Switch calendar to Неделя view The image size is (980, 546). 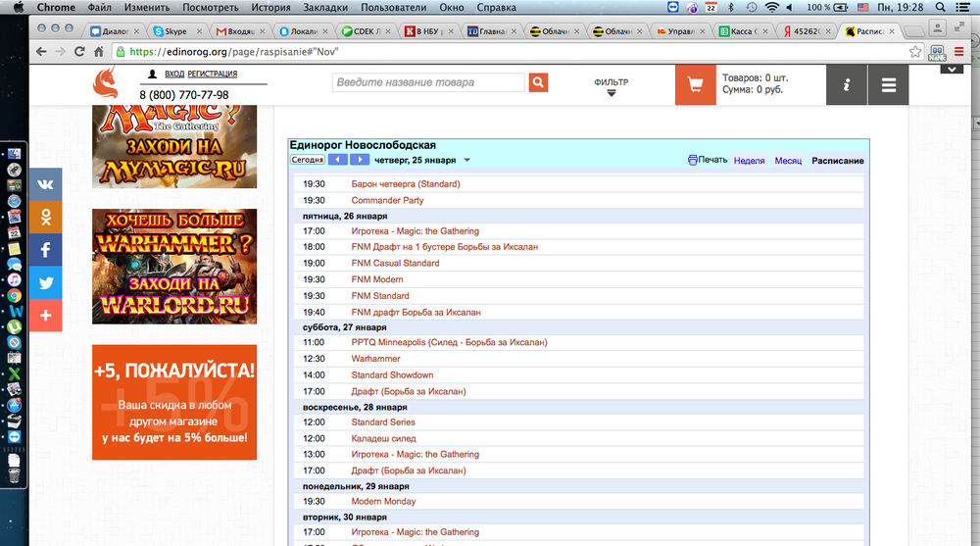click(x=749, y=161)
